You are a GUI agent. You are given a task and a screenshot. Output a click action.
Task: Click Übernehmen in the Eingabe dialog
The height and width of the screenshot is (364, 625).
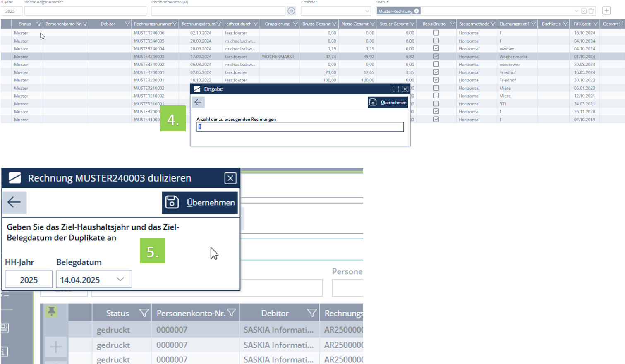pyautogui.click(x=388, y=102)
